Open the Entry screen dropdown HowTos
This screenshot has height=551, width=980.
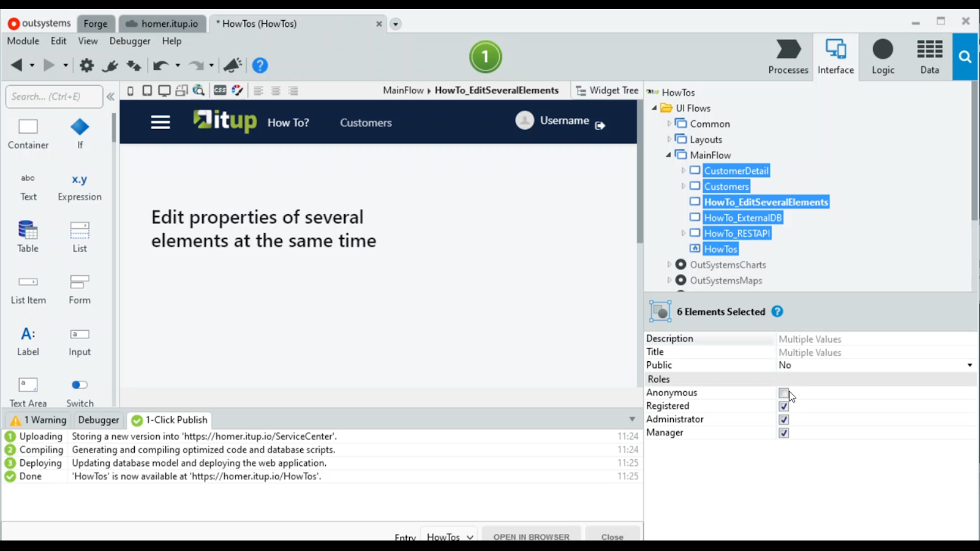pos(450,536)
